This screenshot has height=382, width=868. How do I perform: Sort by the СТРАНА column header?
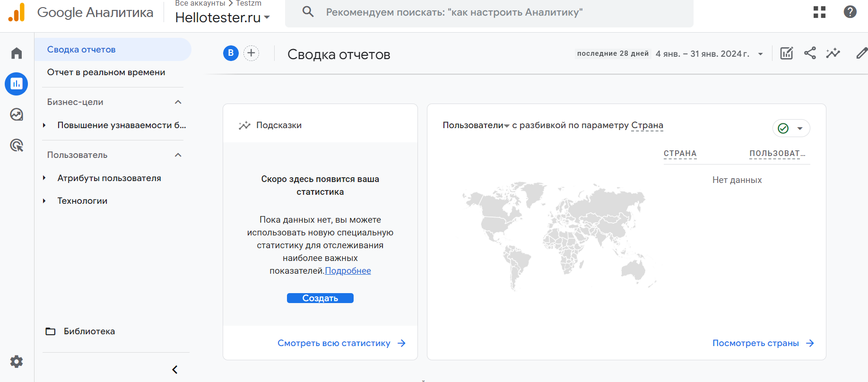(x=680, y=154)
